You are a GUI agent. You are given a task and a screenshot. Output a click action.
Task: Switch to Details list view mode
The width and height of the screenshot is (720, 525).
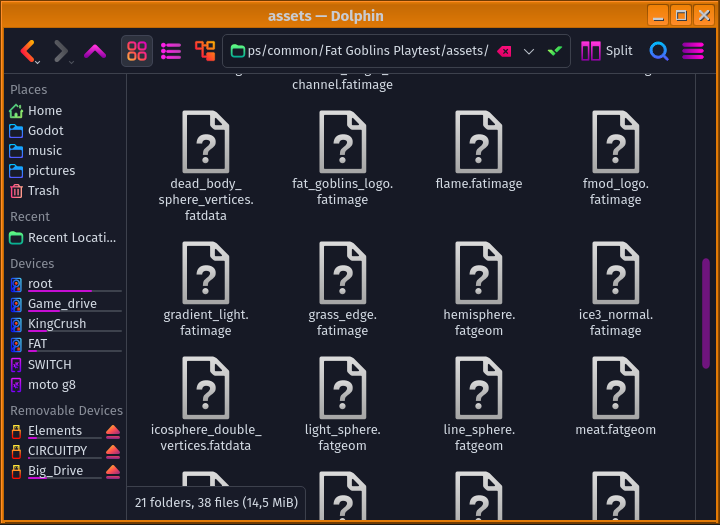(171, 51)
